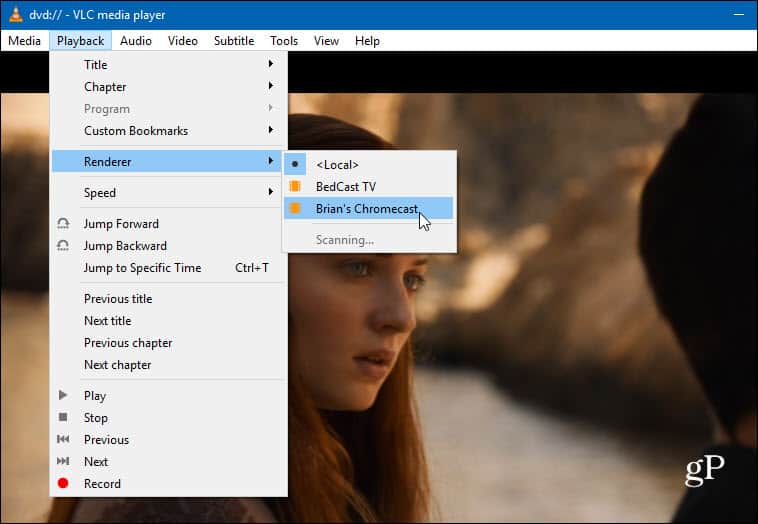The height and width of the screenshot is (524, 758).
Task: Go to Previous chapter
Action: [x=168, y=343]
